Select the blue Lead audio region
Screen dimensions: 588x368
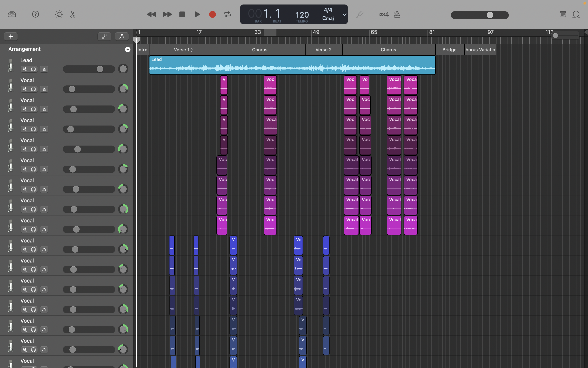[292, 65]
